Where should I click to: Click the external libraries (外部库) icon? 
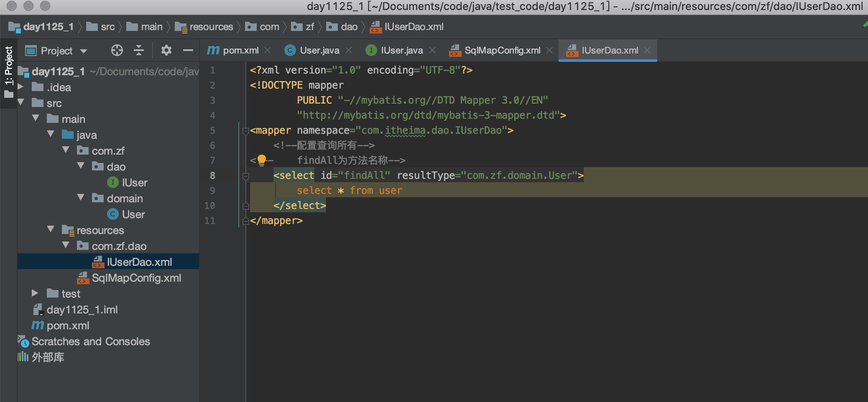[x=23, y=356]
